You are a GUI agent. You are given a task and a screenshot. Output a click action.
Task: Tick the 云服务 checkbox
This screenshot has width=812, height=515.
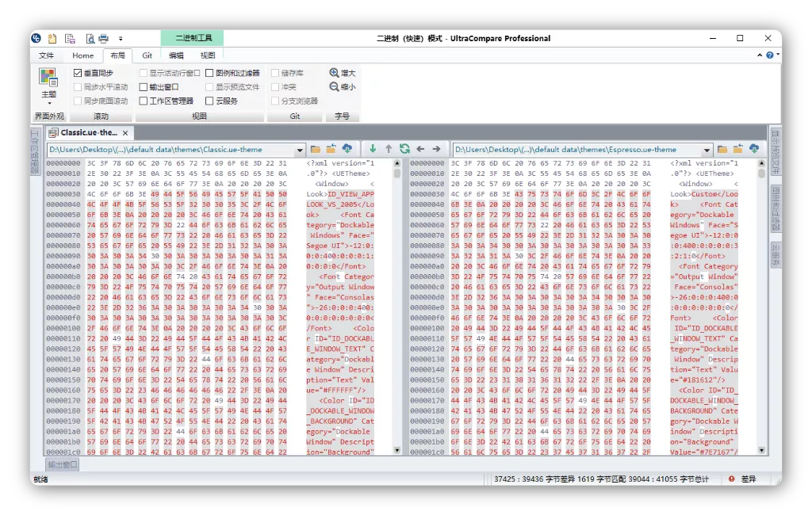tap(209, 101)
